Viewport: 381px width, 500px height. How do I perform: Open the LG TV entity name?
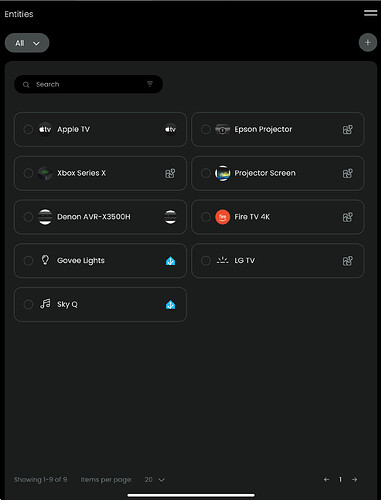(244, 260)
